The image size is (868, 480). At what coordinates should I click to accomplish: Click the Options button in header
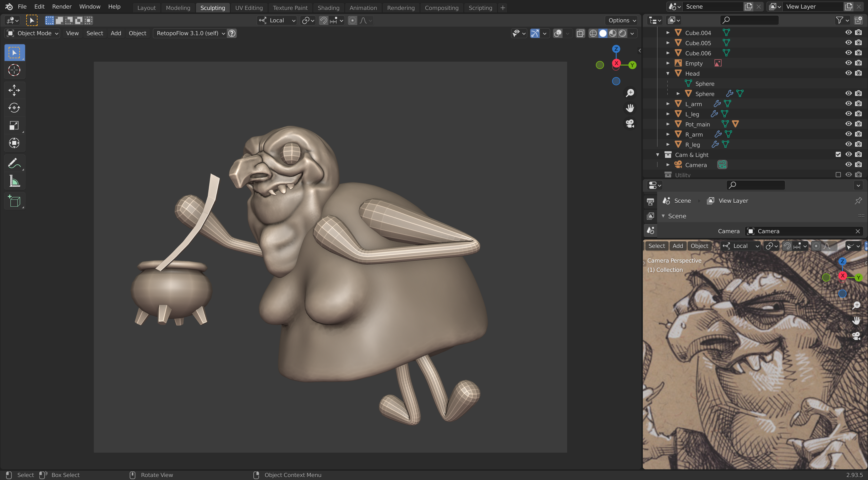622,20
